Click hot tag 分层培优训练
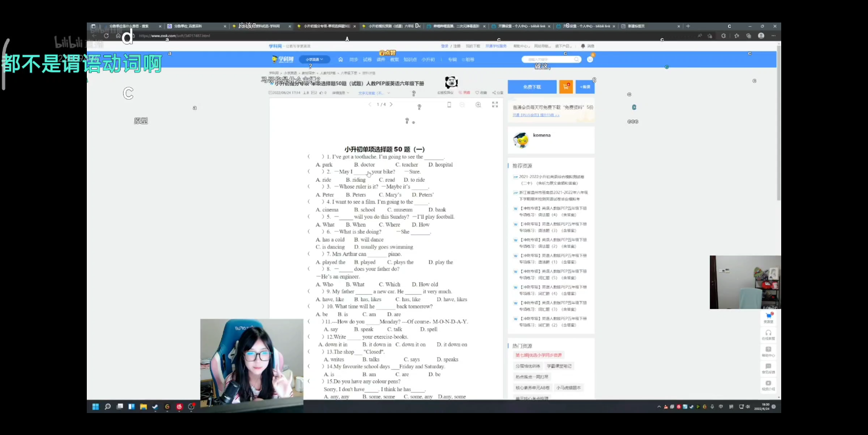This screenshot has height=435, width=868. (528, 366)
